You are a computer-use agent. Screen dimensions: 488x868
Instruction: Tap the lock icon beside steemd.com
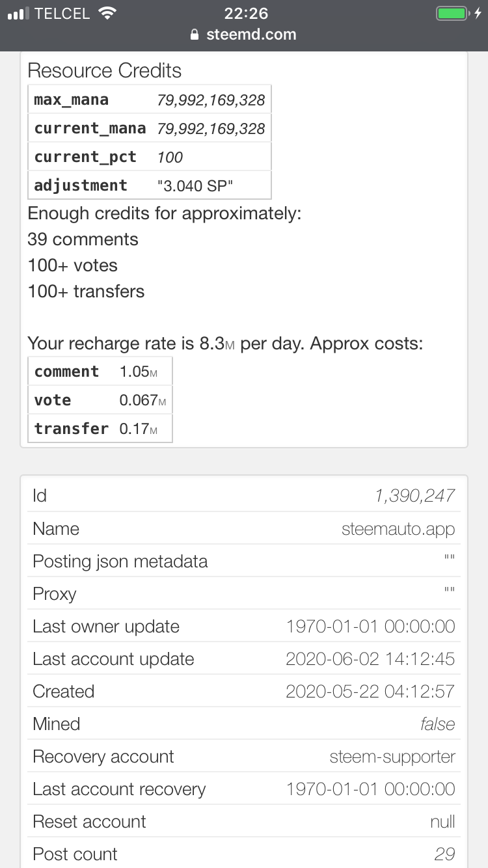point(194,35)
